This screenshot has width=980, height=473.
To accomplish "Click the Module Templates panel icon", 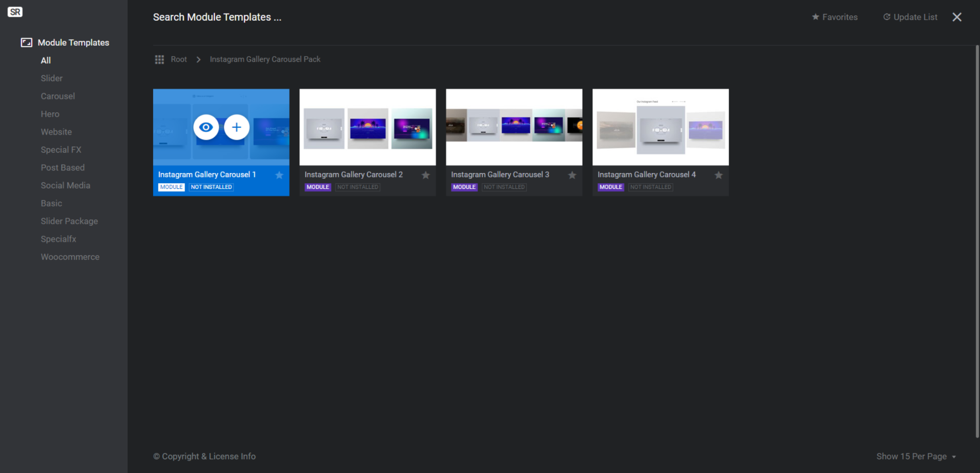I will click(26, 43).
